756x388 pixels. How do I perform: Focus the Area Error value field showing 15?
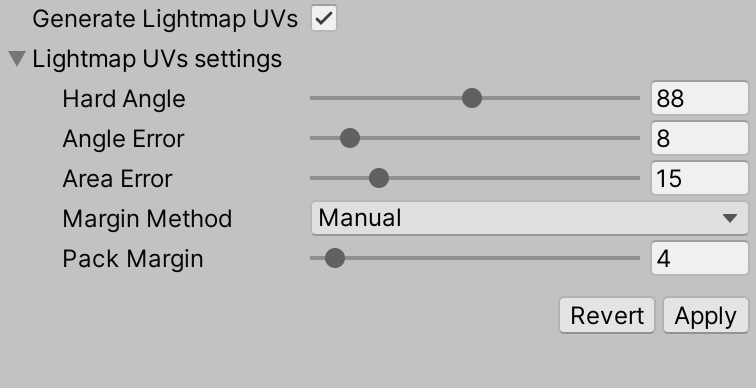point(700,178)
